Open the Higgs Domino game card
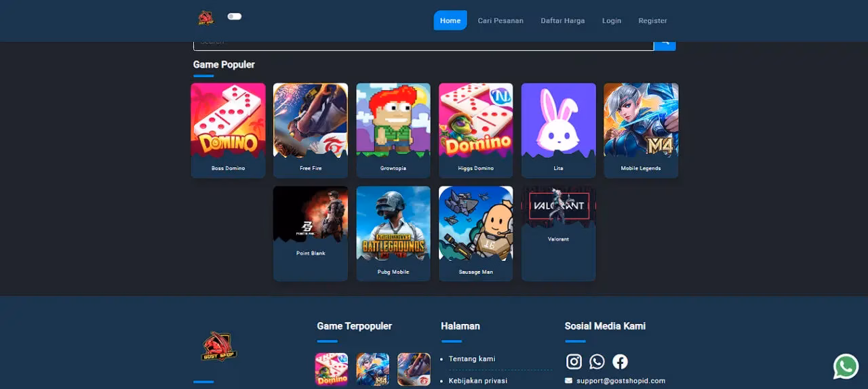The width and height of the screenshot is (868, 389). click(476, 131)
